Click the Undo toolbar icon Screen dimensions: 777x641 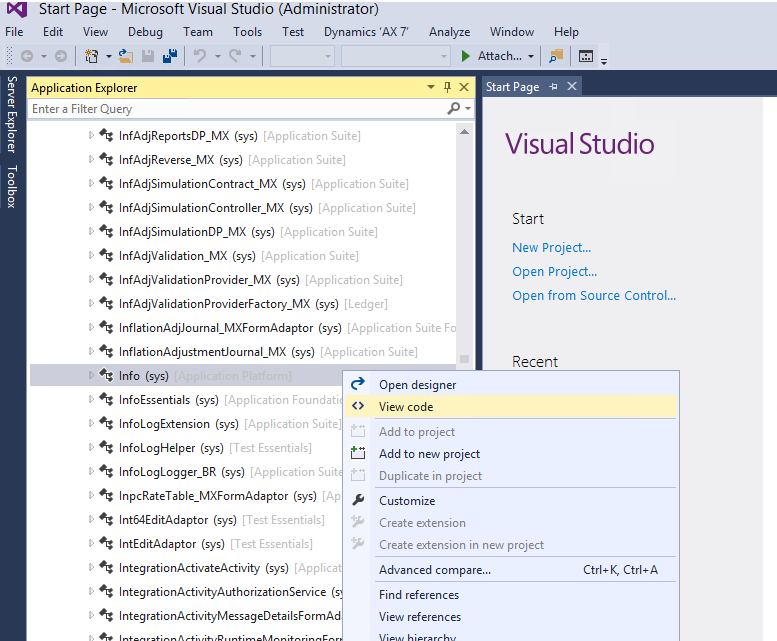(201, 57)
